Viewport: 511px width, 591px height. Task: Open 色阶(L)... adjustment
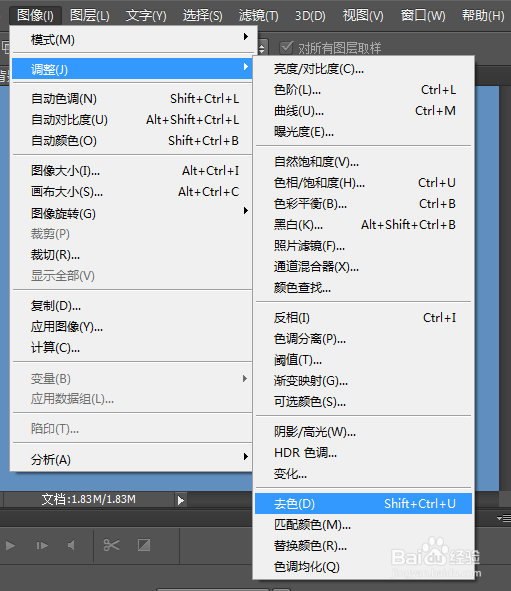(363, 90)
